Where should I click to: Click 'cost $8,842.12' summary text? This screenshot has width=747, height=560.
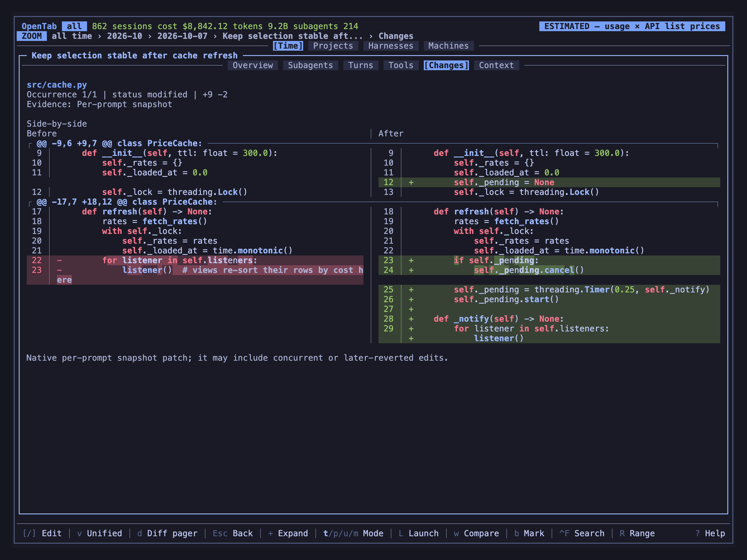[x=193, y=26]
